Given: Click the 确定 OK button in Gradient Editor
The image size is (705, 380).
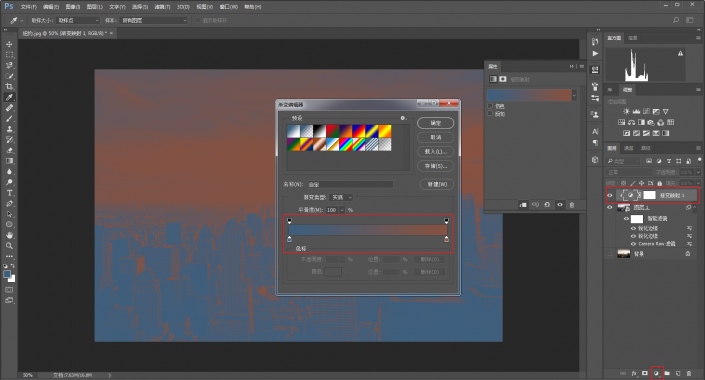Looking at the screenshot, I should 435,123.
